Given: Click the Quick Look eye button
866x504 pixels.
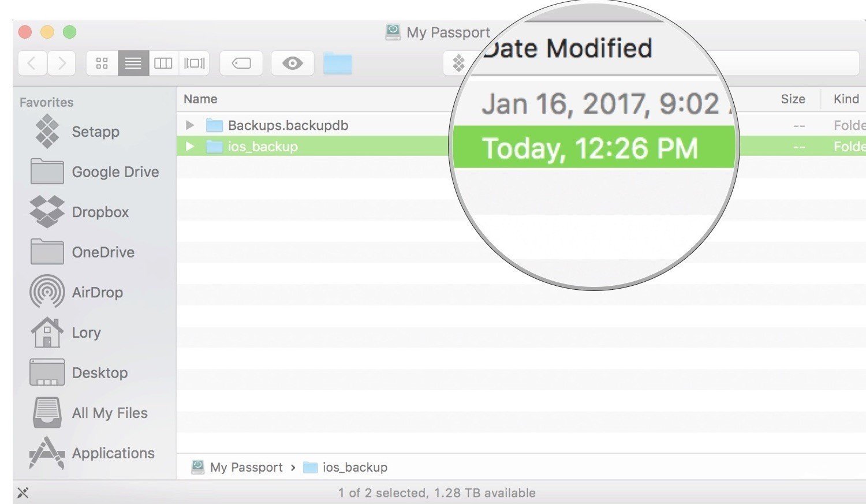Looking at the screenshot, I should point(292,63).
